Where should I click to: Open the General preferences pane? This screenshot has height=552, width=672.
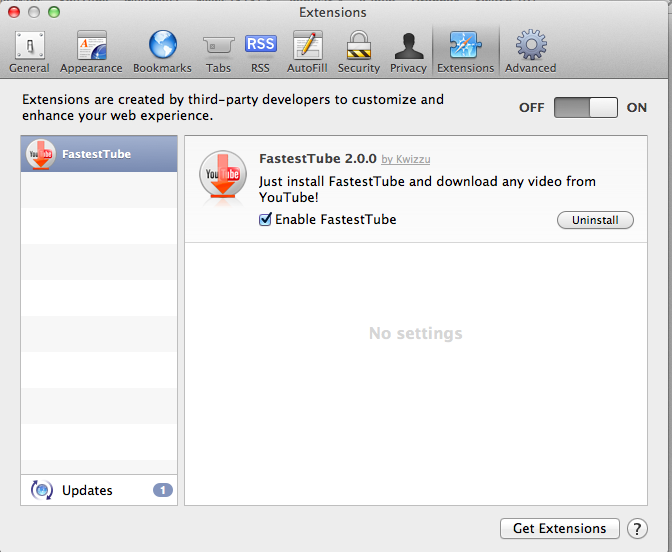point(29,52)
